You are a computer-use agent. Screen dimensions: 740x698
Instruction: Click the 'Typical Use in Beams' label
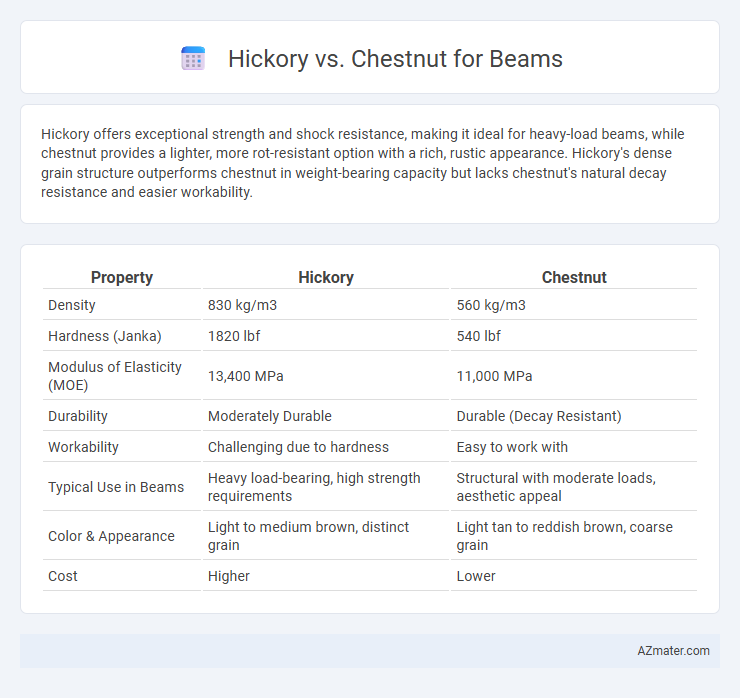116,487
